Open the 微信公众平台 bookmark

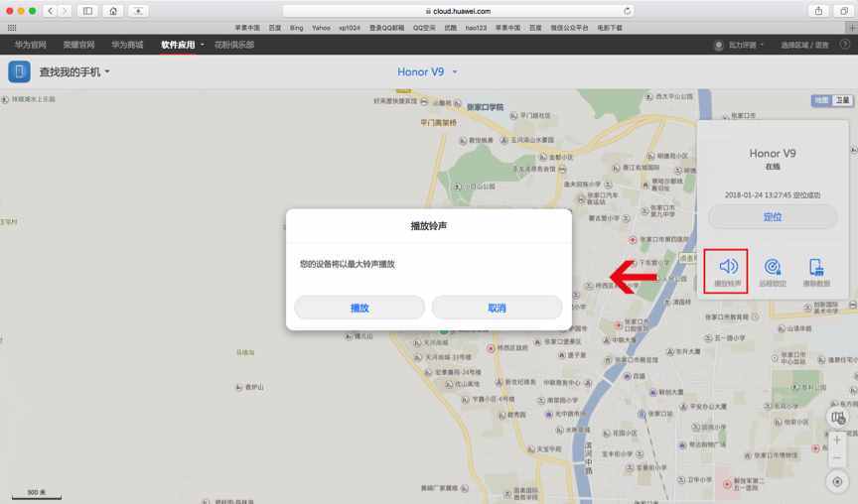coord(569,28)
